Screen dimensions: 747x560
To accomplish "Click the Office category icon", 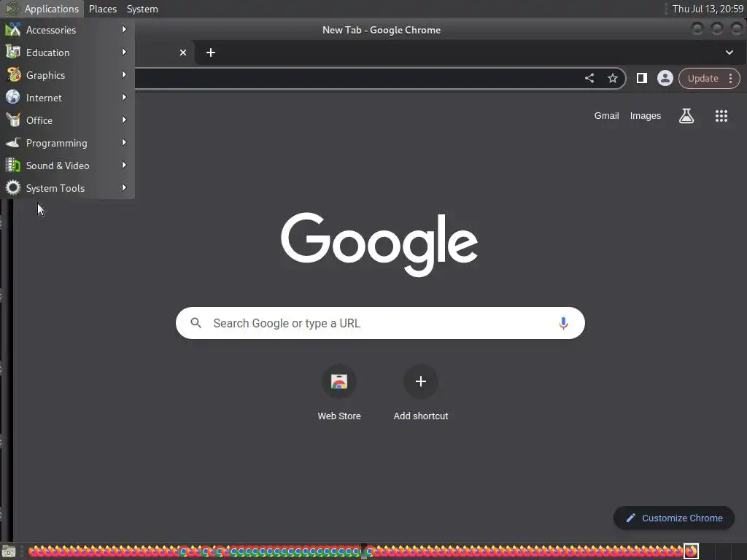I will pyautogui.click(x=13, y=120).
